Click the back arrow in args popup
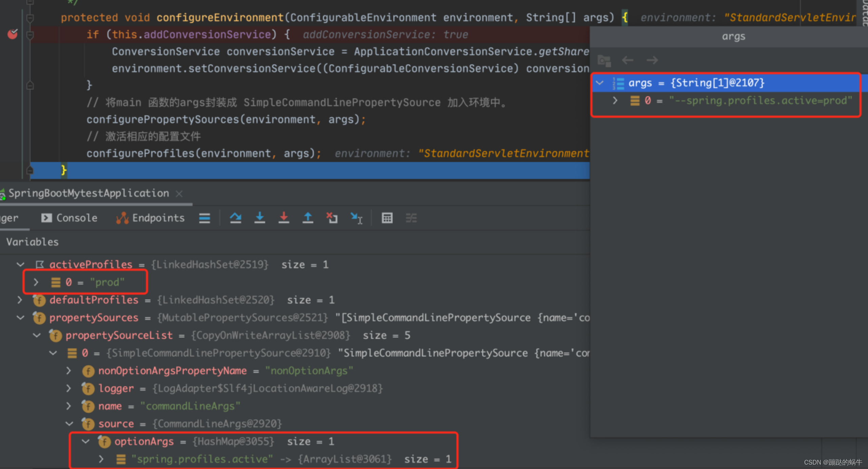868x469 pixels. click(628, 60)
